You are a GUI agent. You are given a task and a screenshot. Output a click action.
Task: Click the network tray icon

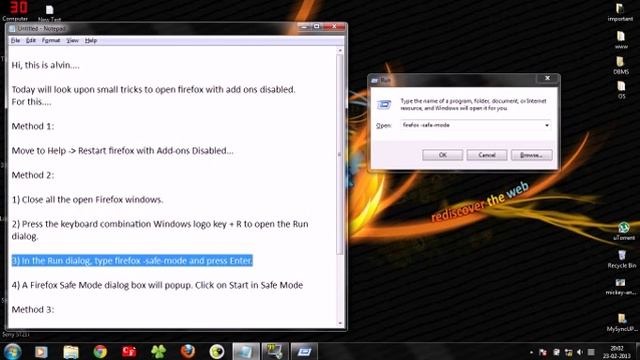[x=568, y=352]
